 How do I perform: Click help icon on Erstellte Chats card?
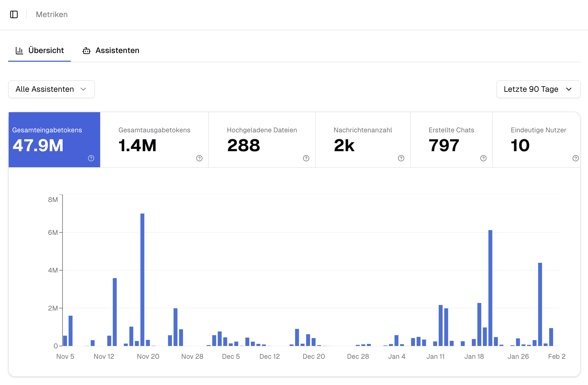coord(483,158)
